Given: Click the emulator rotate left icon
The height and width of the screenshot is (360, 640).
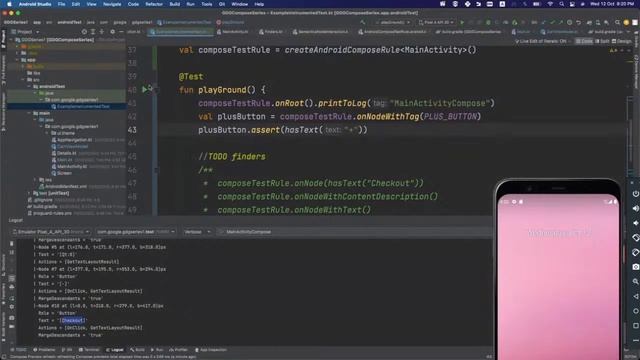Looking at the screenshot, I should 636,238.
